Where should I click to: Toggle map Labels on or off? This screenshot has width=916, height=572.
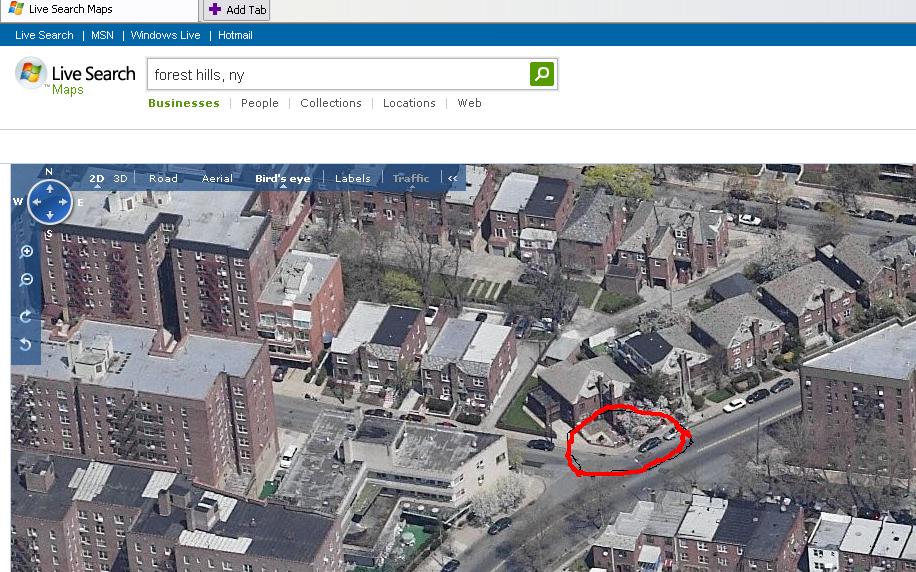click(x=352, y=179)
